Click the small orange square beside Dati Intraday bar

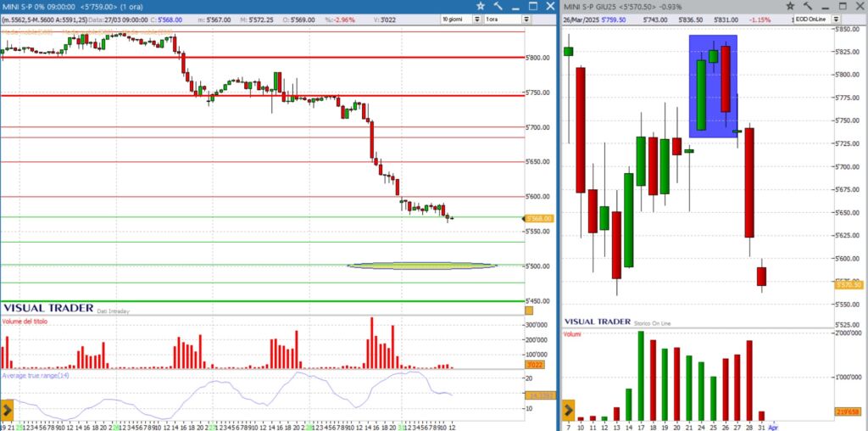click(x=529, y=311)
